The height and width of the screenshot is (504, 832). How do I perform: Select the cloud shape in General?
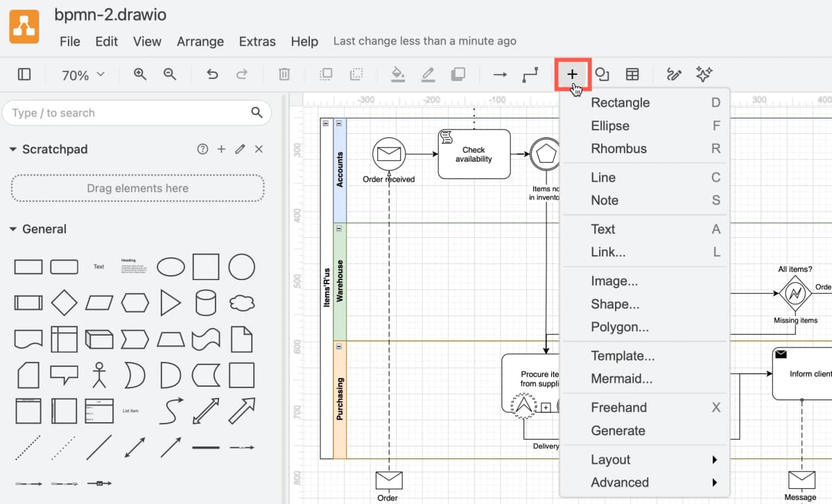(x=241, y=302)
